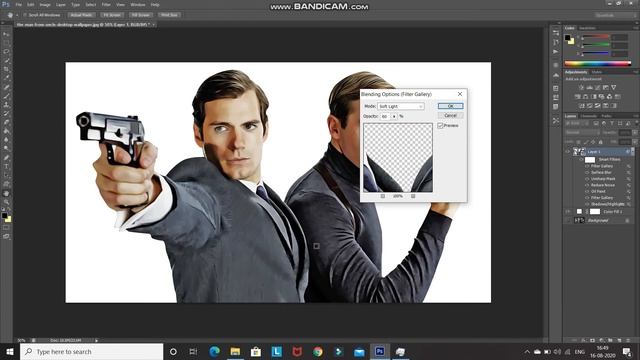Click OK in Blending Options dialog

tap(450, 106)
